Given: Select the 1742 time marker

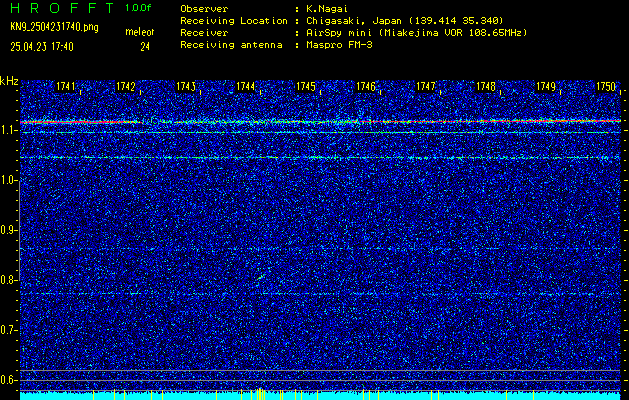Looking at the screenshot, I should (x=126, y=86).
